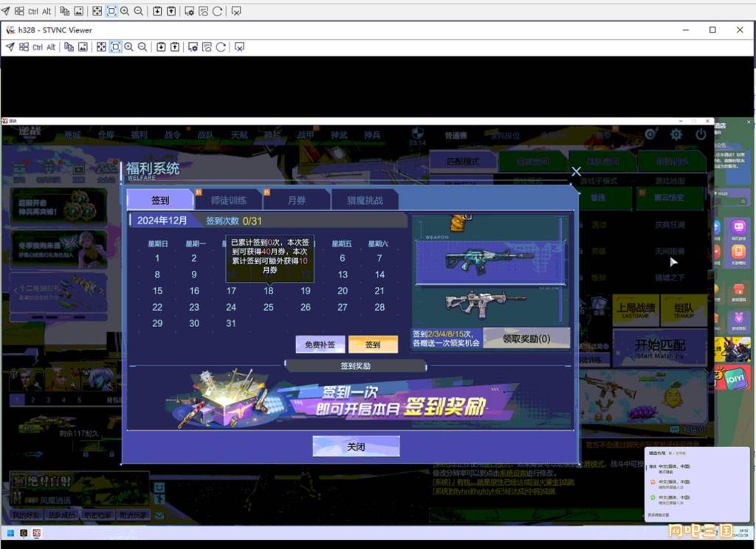Click the upload-arrow icon in the outermost toolbar
This screenshot has height=549, width=756.
point(171,11)
